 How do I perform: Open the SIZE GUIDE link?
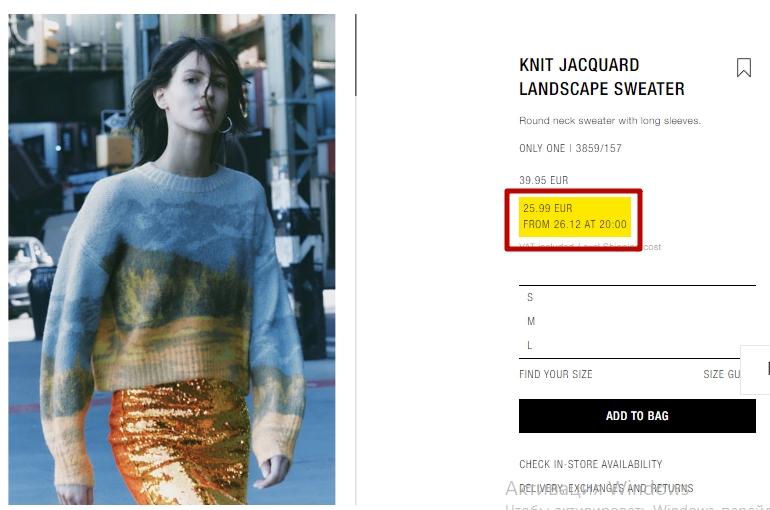coord(721,375)
